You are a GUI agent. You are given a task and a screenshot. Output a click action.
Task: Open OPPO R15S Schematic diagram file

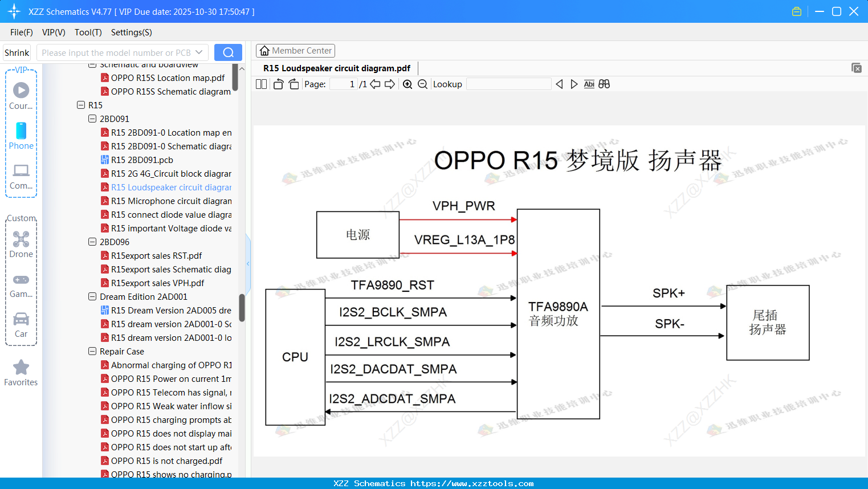pos(166,92)
